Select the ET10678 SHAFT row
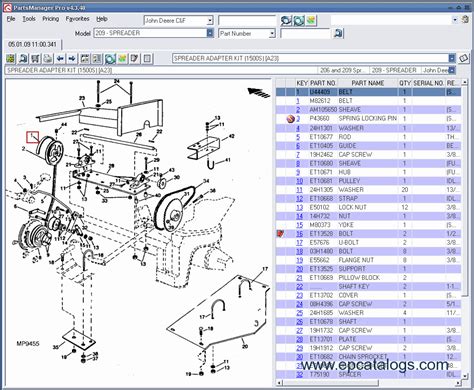This screenshot has height=390, width=474. 369,322
